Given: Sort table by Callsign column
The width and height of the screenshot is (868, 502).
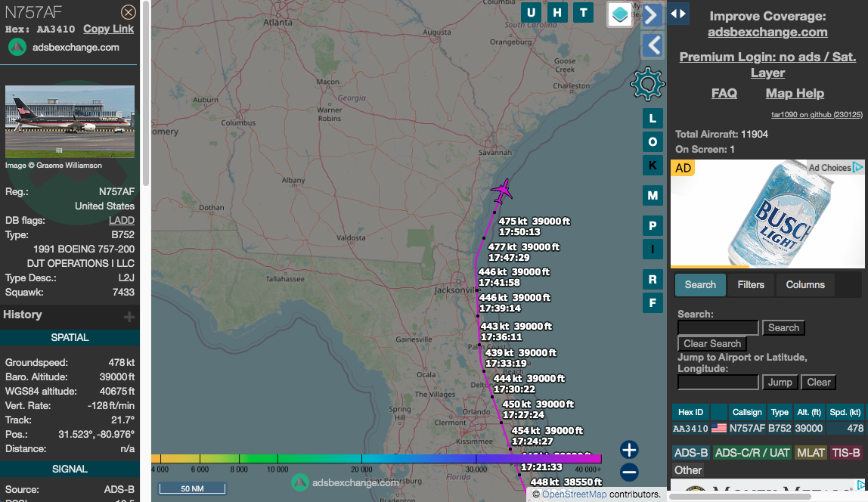Looking at the screenshot, I should pyautogui.click(x=747, y=412).
